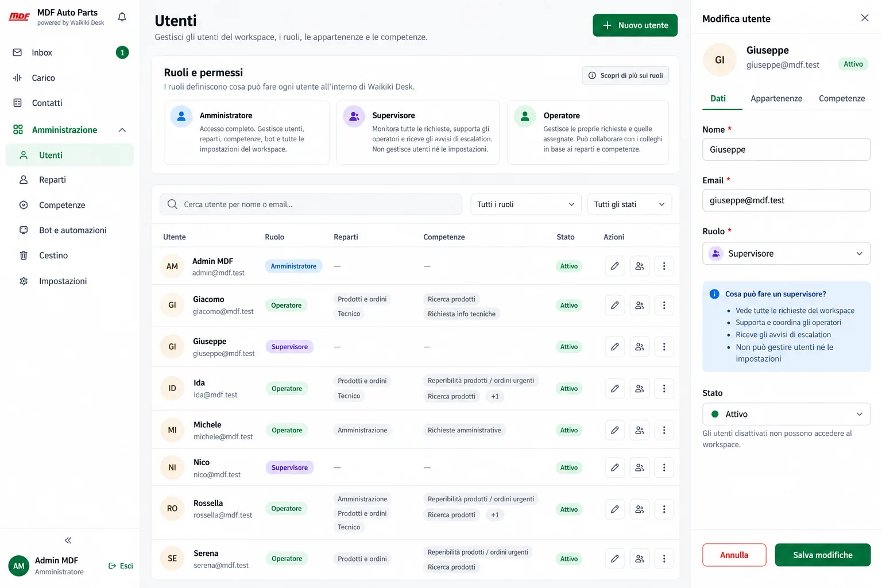
Task: Click edit pencil icon in Giacomo row
Action: point(615,305)
